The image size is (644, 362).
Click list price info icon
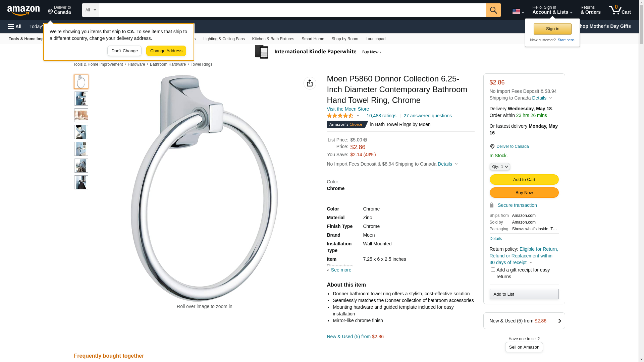tap(365, 140)
